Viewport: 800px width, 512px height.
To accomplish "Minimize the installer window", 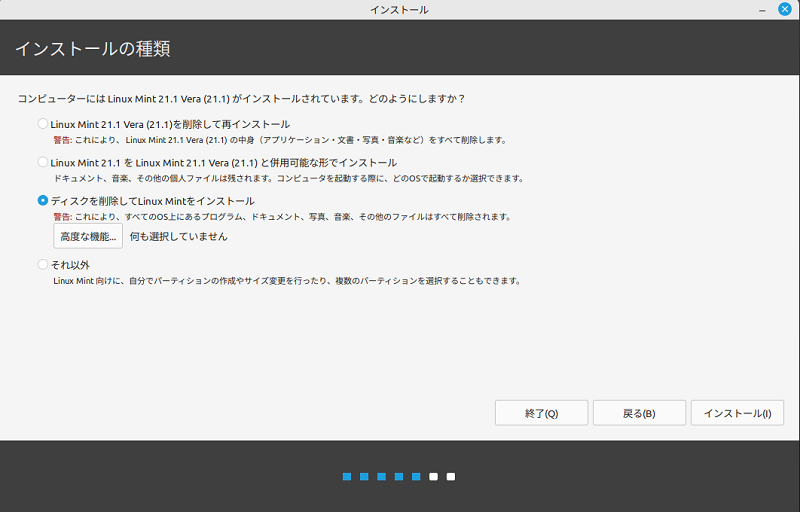I will pos(762,10).
